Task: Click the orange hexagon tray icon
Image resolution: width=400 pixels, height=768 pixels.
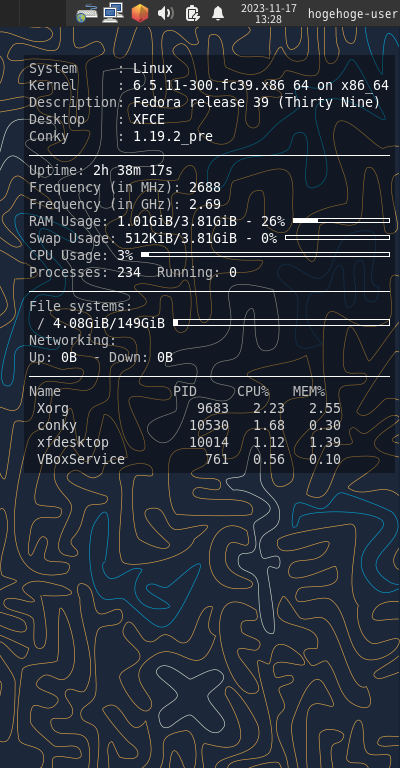Action: (140, 13)
